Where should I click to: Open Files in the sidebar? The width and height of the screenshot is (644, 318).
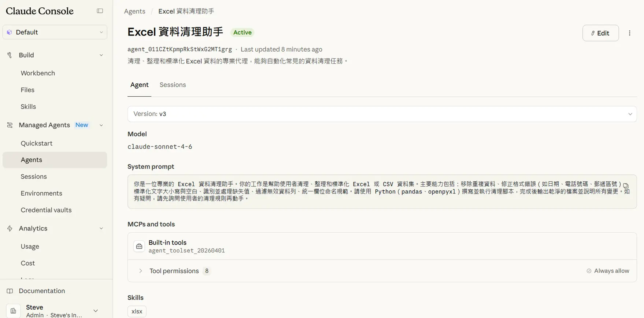tap(27, 90)
